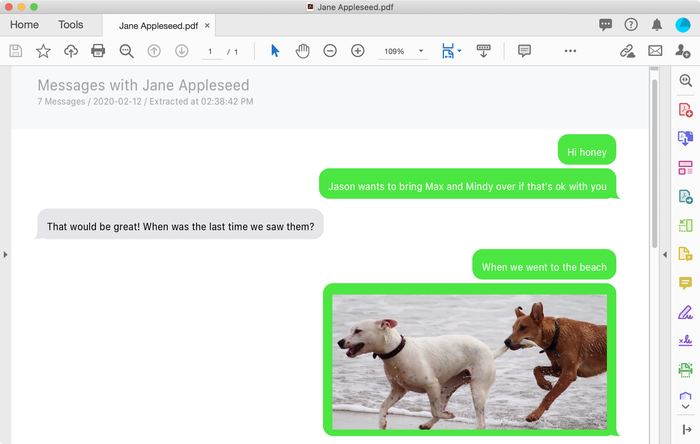The height and width of the screenshot is (444, 700).
Task: Open Request Signatures tool in sidebar
Action: [x=685, y=341]
